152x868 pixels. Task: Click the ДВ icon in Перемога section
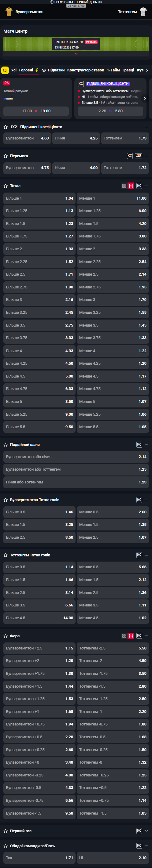click(x=139, y=156)
